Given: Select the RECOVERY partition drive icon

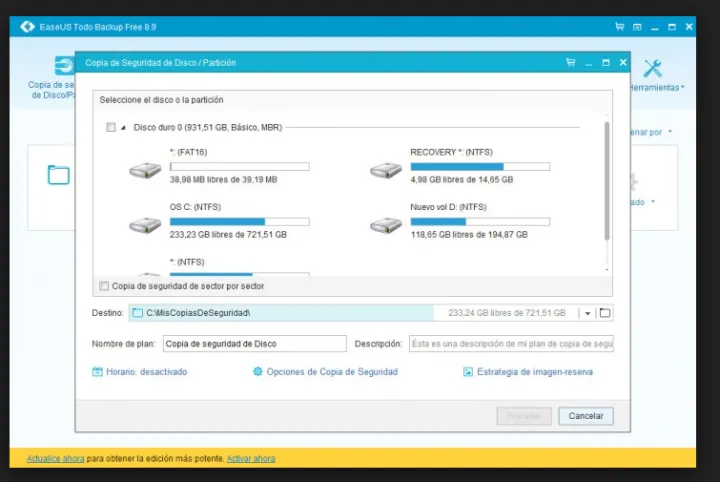Looking at the screenshot, I should coord(386,170).
